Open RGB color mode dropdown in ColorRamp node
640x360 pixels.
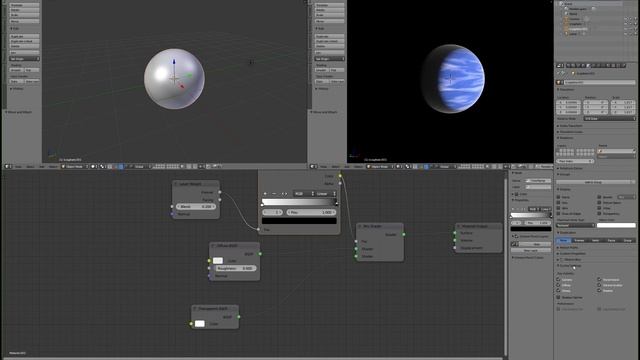point(303,193)
